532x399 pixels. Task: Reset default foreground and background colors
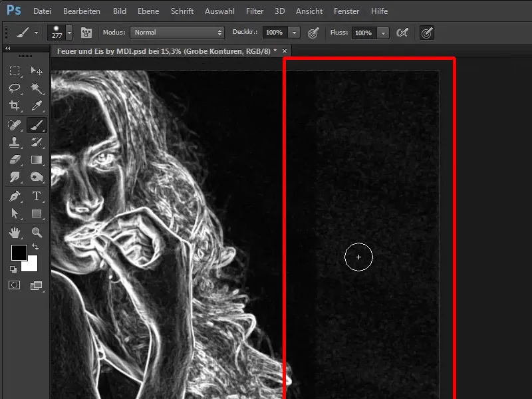[x=13, y=269]
